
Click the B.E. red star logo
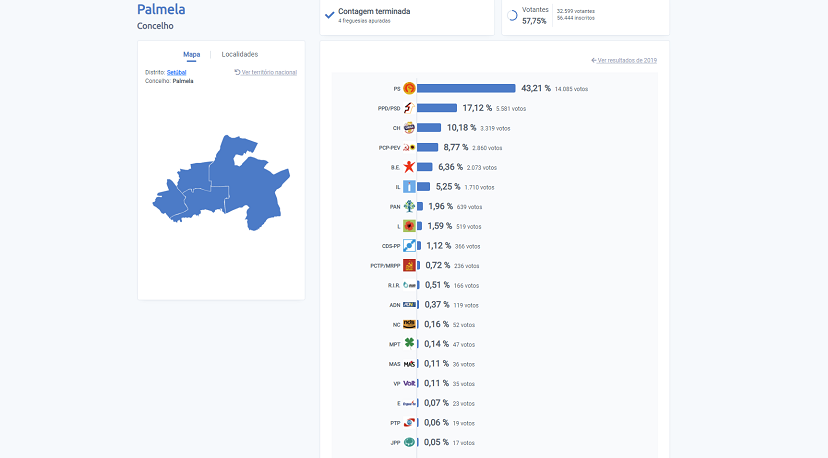pyautogui.click(x=408, y=167)
